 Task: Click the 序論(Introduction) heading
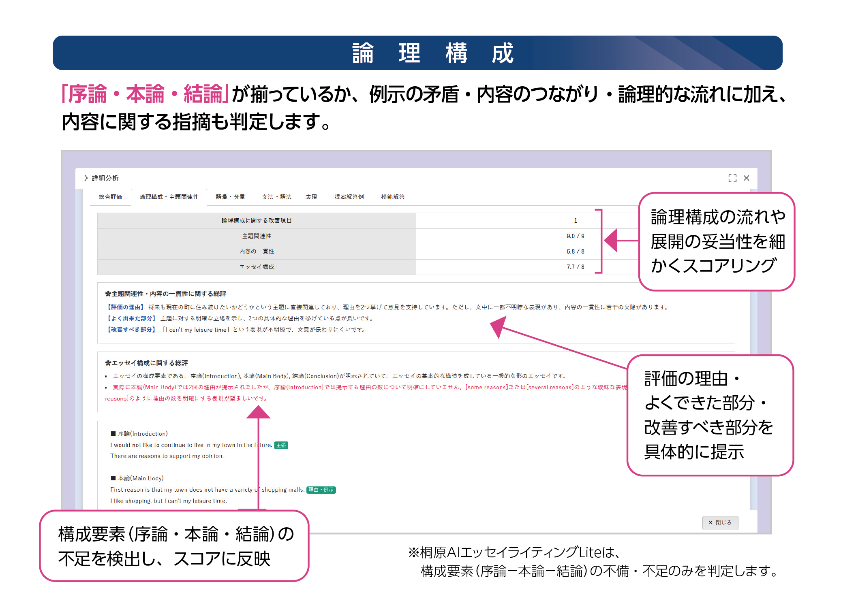[142, 434]
